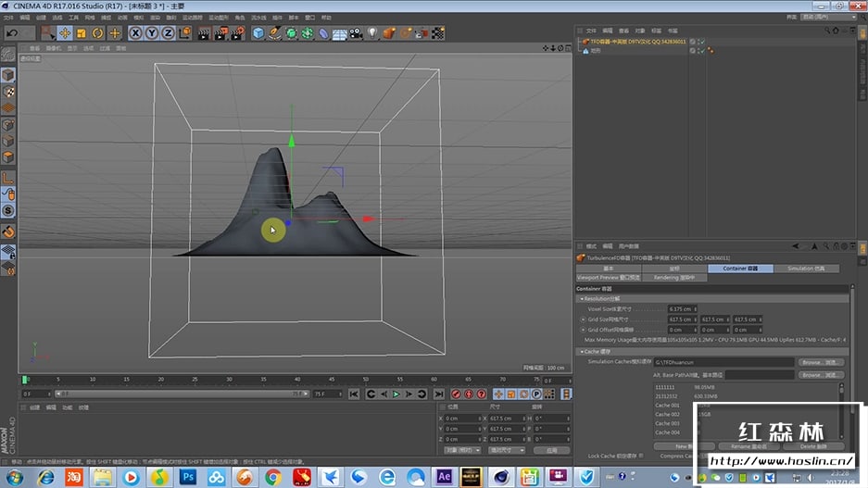Viewport: 868px width, 488px height.
Task: Select the Scale tool in top toolbar
Action: click(82, 33)
